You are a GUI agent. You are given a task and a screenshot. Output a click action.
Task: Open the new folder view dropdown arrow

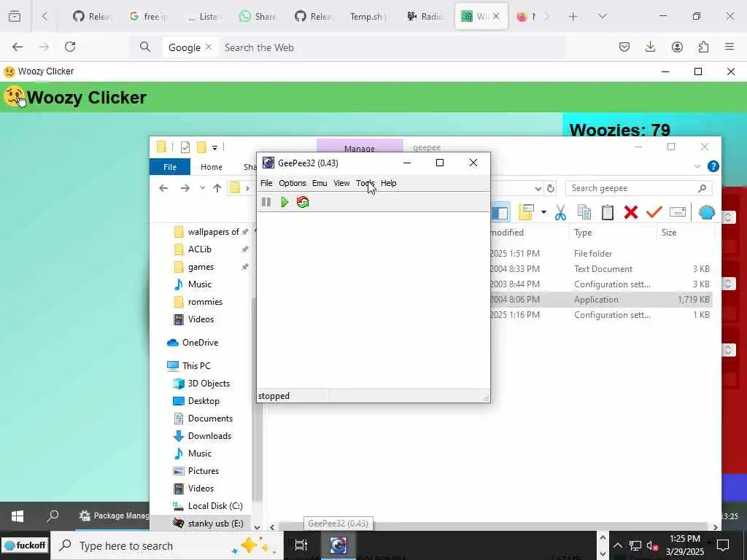(x=543, y=212)
